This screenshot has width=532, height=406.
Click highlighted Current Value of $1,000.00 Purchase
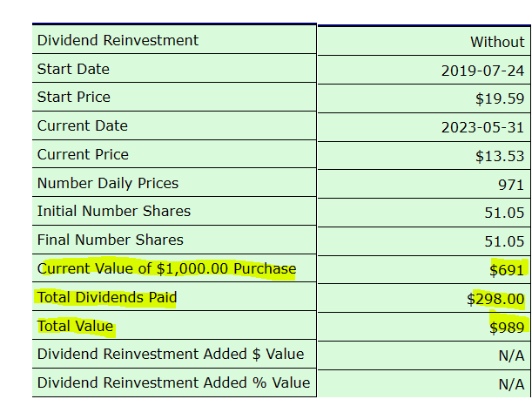[x=166, y=269]
